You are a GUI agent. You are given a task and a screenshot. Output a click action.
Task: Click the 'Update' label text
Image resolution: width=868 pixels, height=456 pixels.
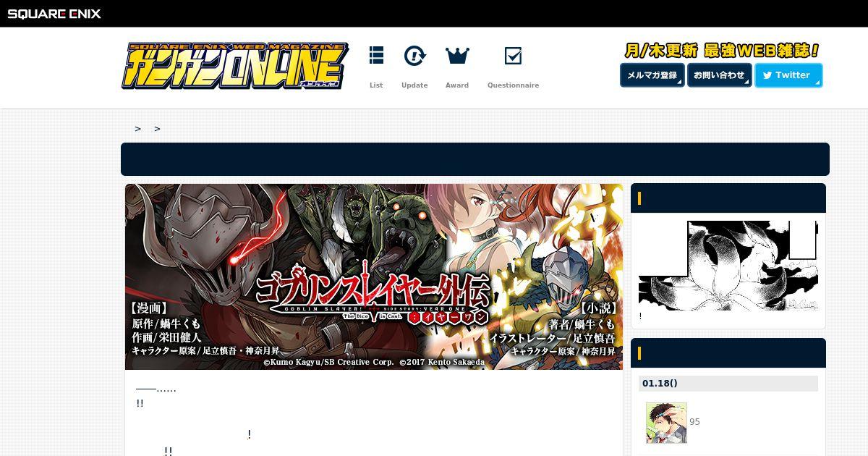414,85
